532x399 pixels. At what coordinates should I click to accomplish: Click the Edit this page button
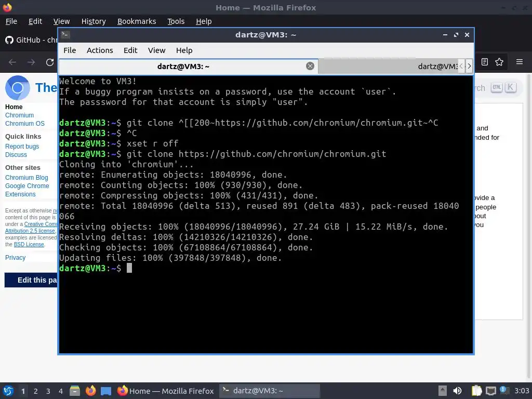tap(31, 280)
